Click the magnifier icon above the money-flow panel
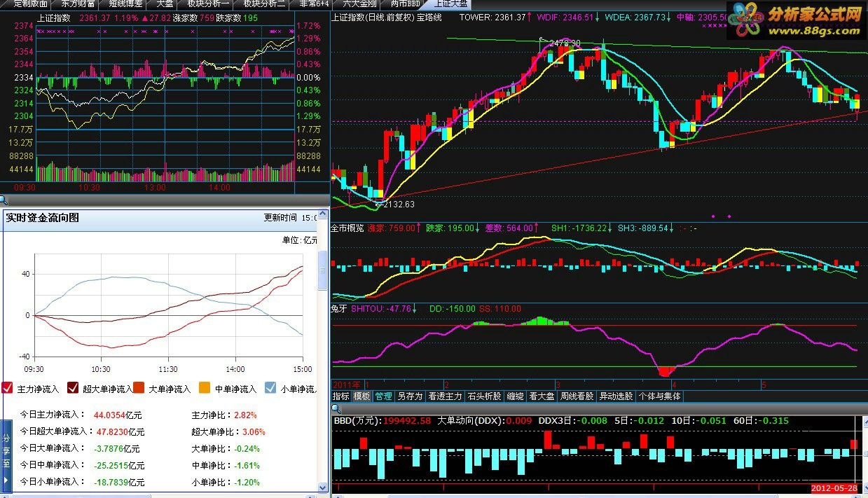The image size is (868, 498). click(x=4, y=199)
